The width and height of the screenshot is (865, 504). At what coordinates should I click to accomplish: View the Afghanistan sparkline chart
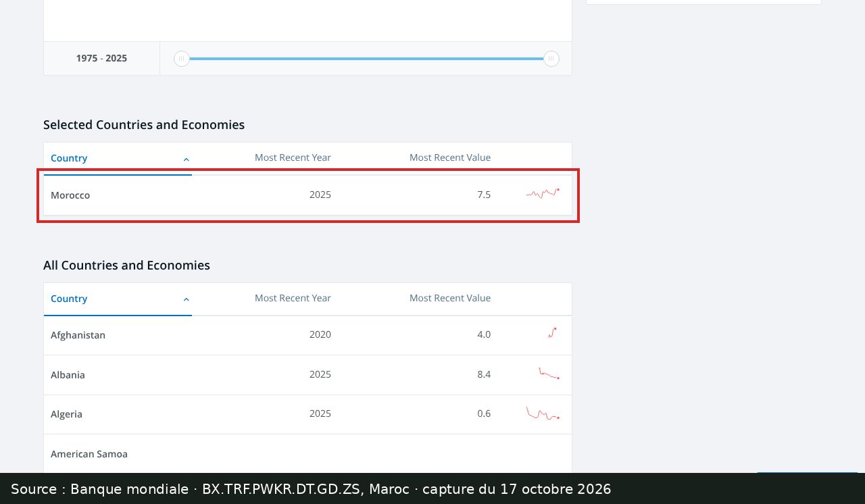(x=552, y=332)
